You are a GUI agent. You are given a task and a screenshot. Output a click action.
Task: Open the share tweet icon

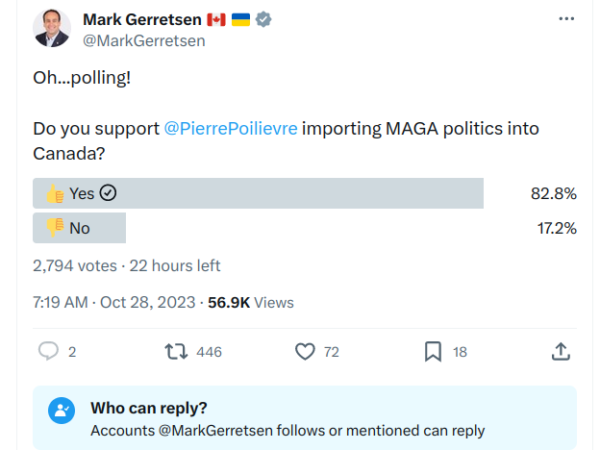coord(561,351)
